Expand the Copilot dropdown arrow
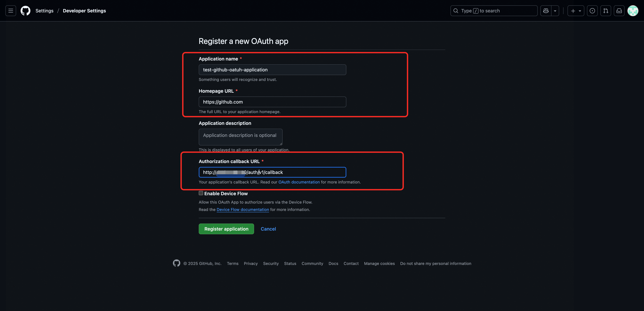The image size is (644, 311). (555, 11)
